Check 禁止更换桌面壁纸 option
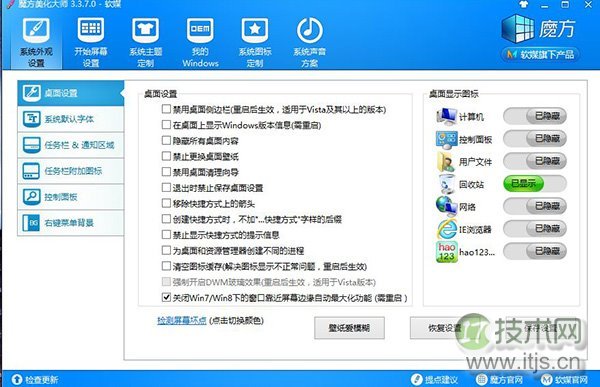 [x=166, y=156]
